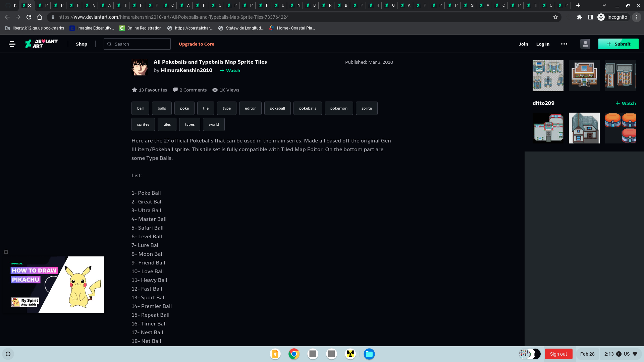The height and width of the screenshot is (362, 644).
Task: Open the Feb 28 calendar date
Action: pos(587,354)
